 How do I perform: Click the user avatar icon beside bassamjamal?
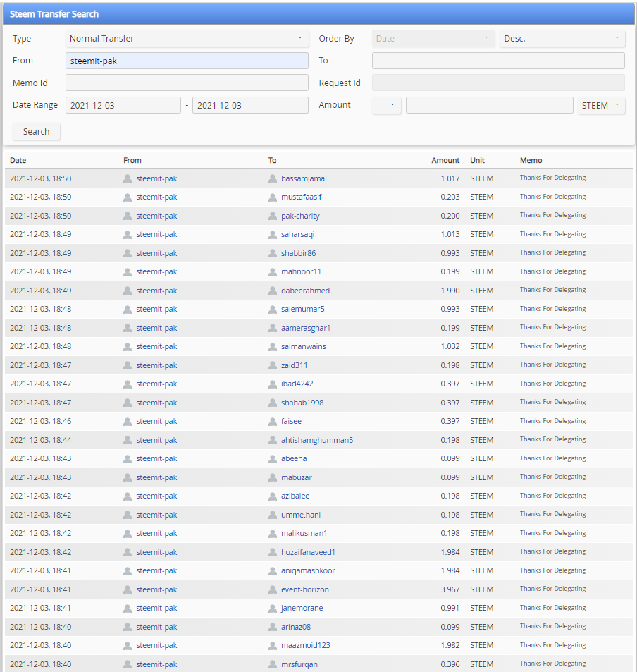click(x=273, y=178)
